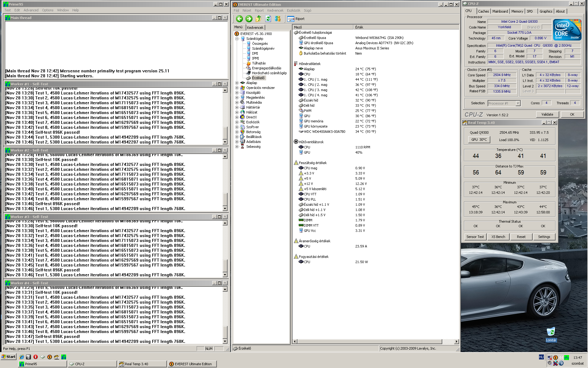
Task: Switch to the Kedvencek tab in EVEREST
Action: (255, 27)
